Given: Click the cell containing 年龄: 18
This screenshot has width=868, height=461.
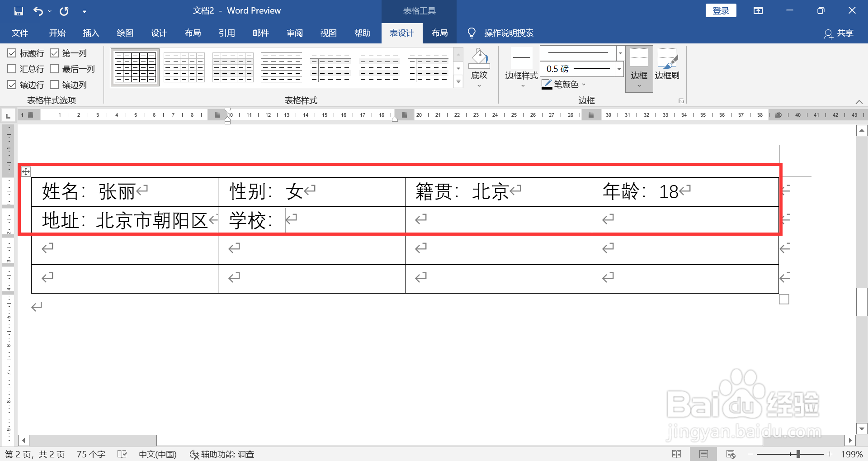Looking at the screenshot, I should point(685,192).
